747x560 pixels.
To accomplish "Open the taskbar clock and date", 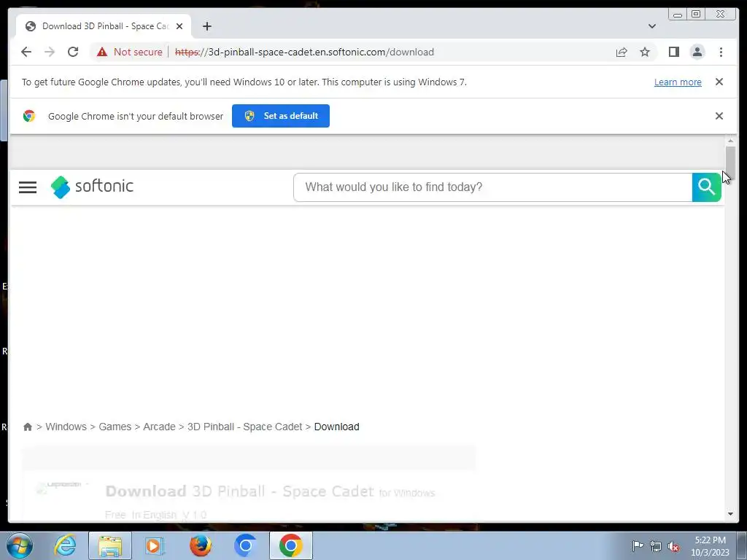I will pos(710,546).
